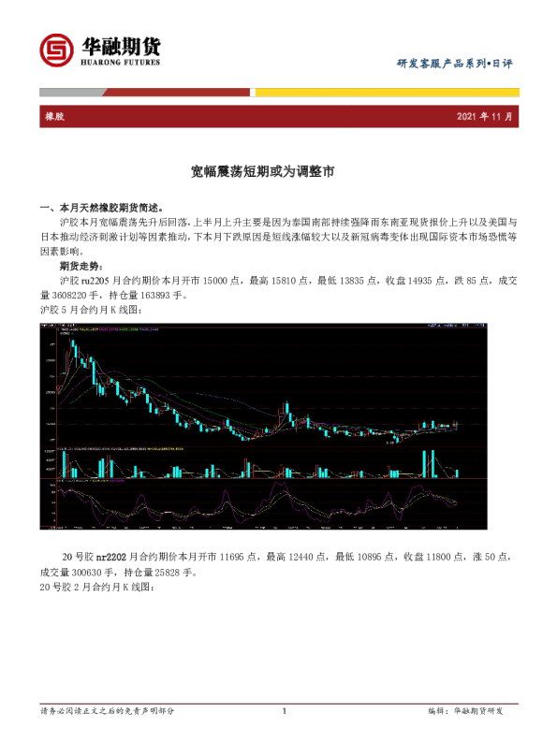
Task: Click the 2021年11月 date in the banner
Action: pyautogui.click(x=484, y=116)
